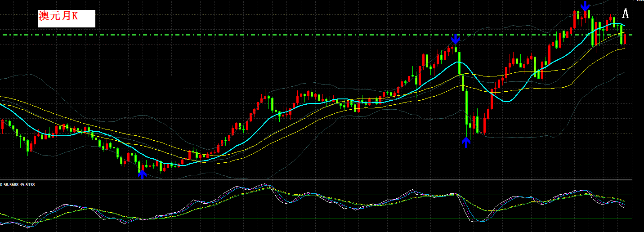Select the blue up arrow just above the indicator pane
The height and width of the screenshot is (232, 644).
(143, 174)
